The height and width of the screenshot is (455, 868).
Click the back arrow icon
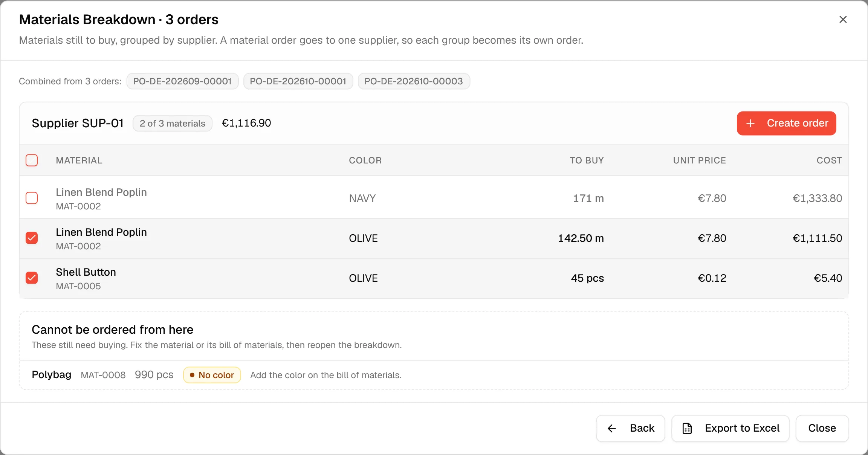coord(612,428)
